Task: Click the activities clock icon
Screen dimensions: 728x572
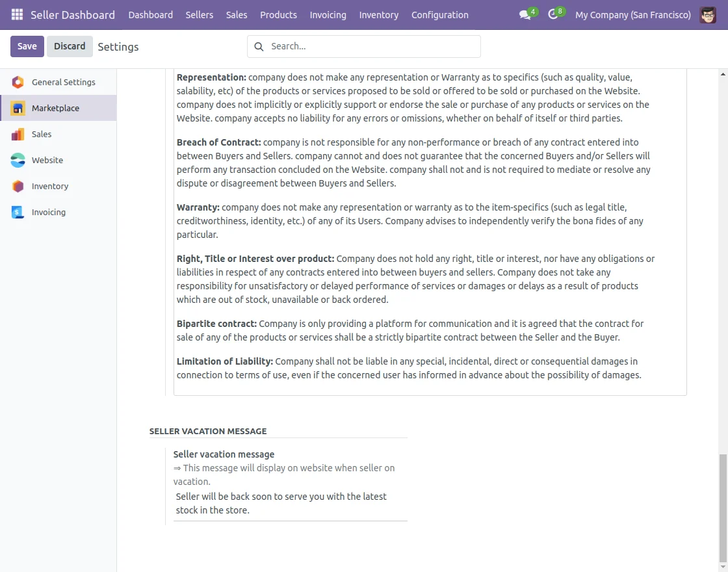Action: pos(553,14)
